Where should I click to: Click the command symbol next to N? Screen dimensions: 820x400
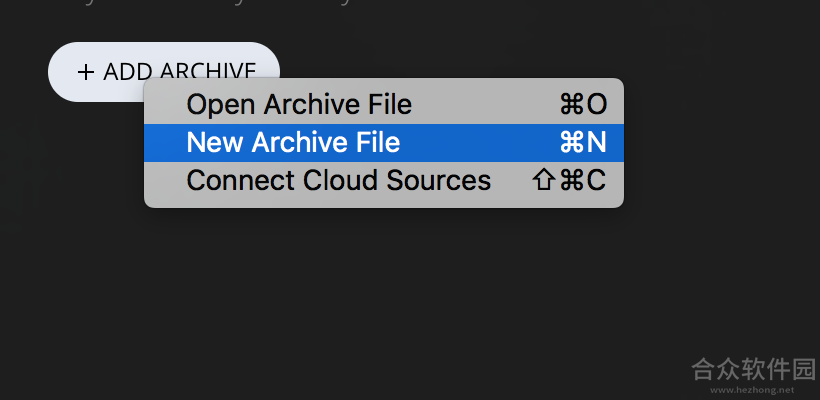pyautogui.click(x=572, y=143)
